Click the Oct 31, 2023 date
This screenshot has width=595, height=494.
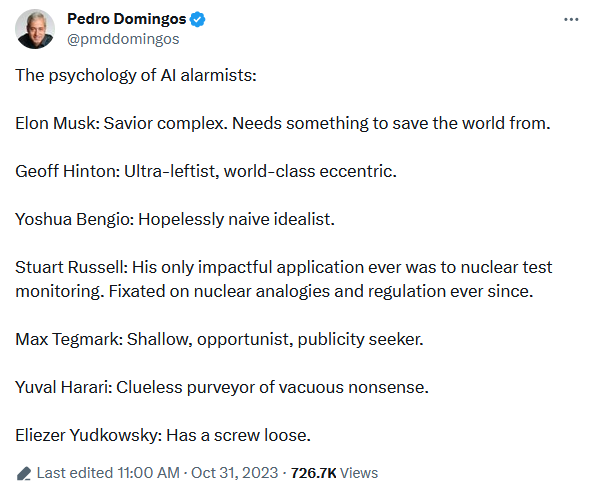[x=235, y=473]
